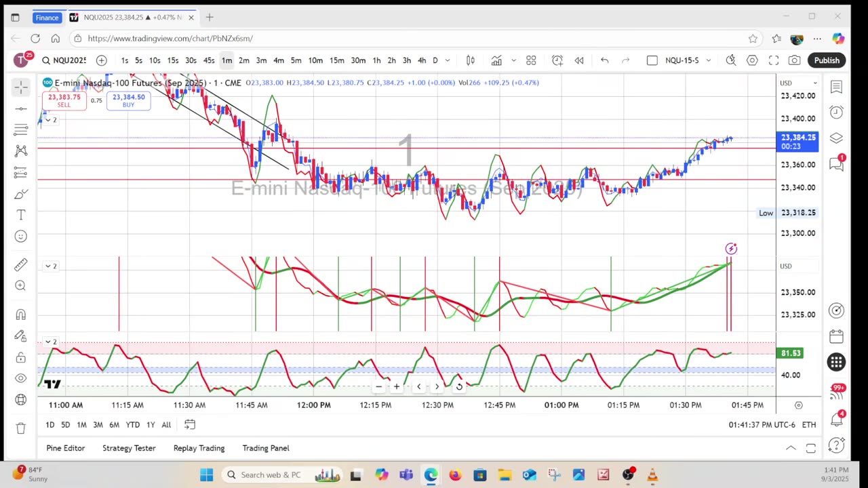868x488 pixels.
Task: Open the go to date calendar icon
Action: [190, 424]
